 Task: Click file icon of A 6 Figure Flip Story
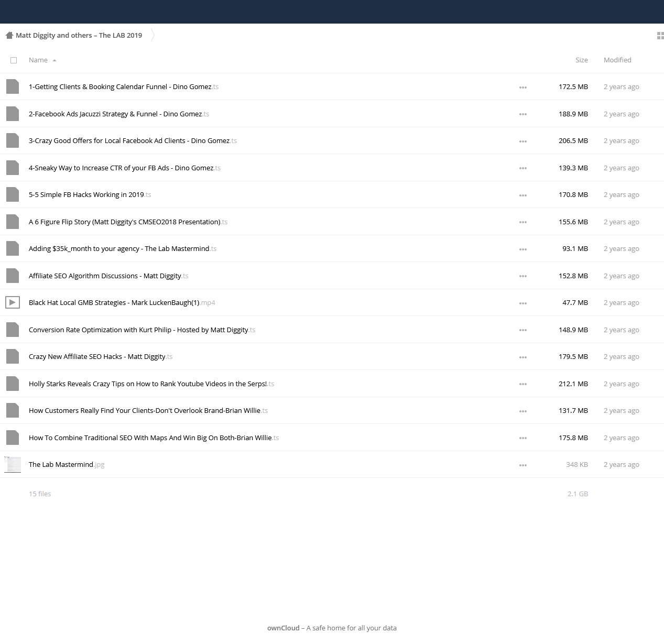13,222
